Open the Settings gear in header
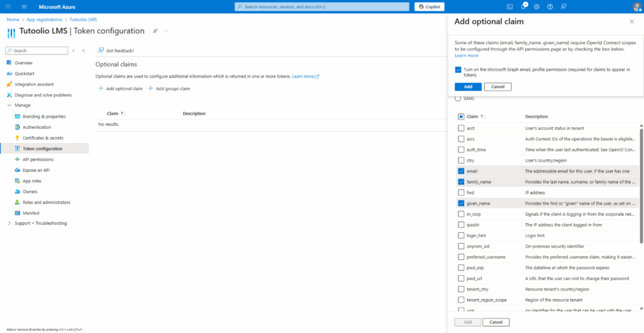Image resolution: width=644 pixels, height=333 pixels. [536, 6]
